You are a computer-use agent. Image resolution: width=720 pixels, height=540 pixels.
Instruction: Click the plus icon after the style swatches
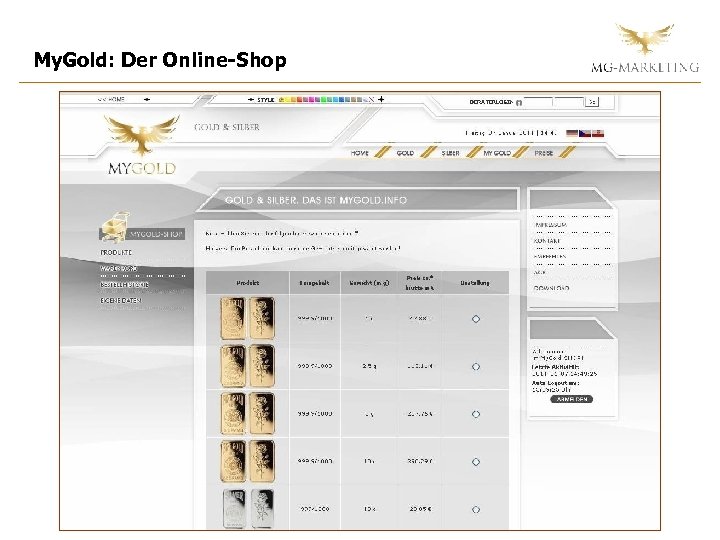[x=381, y=99]
